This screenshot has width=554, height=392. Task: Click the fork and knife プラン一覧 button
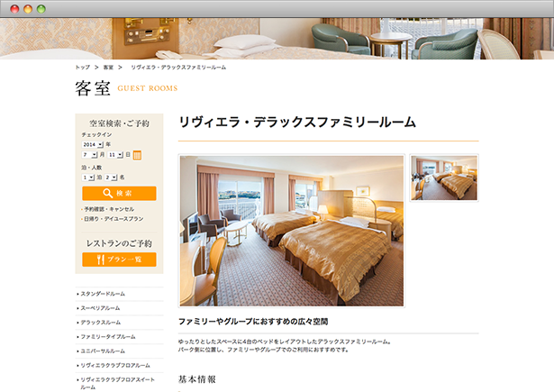(x=119, y=260)
